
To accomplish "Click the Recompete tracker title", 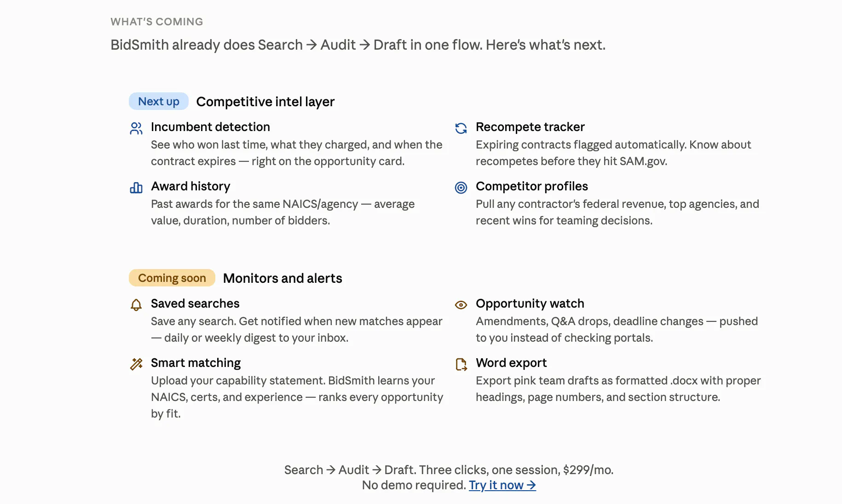I will [x=530, y=127].
